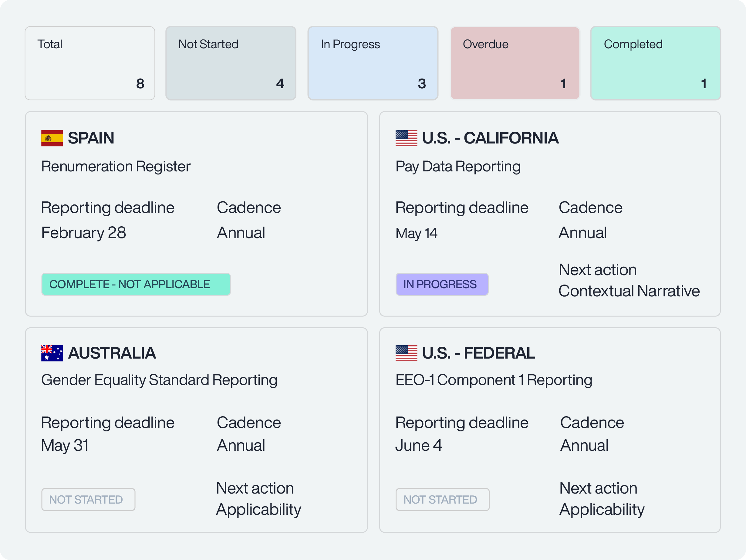Click the Australia flag icon

pos(52,353)
